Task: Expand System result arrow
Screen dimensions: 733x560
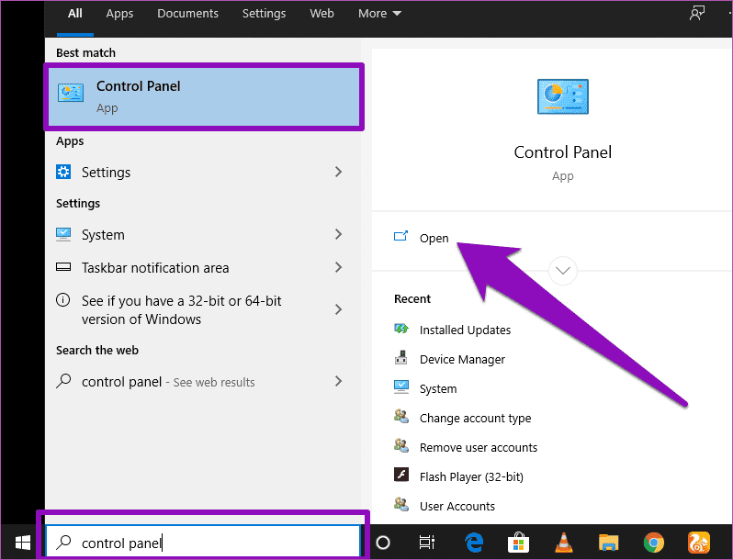Action: click(x=338, y=234)
